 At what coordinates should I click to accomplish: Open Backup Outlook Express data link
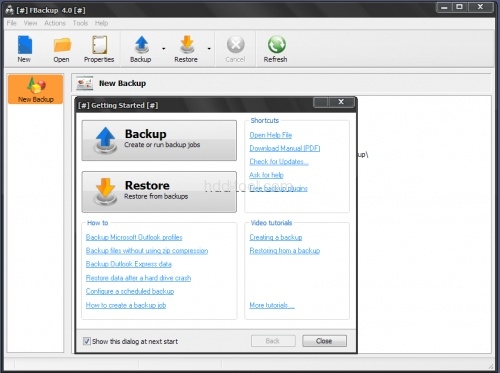[129, 264]
